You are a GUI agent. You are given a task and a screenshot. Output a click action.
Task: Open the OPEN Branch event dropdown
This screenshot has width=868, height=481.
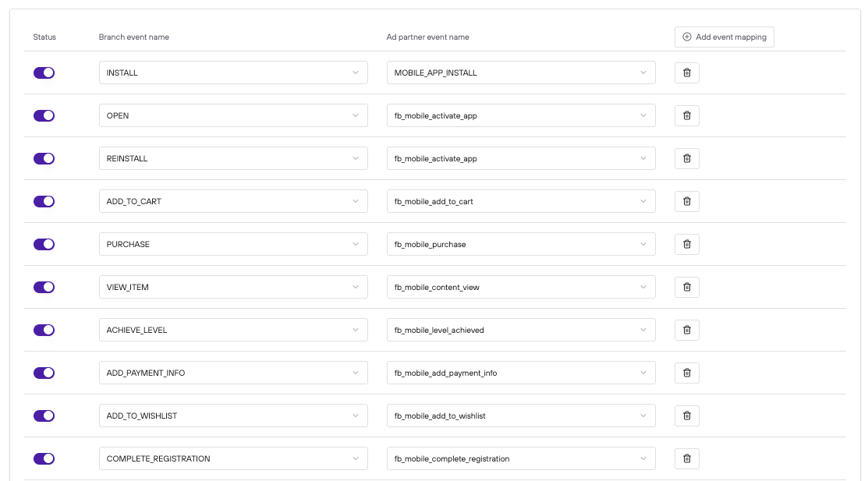[233, 115]
